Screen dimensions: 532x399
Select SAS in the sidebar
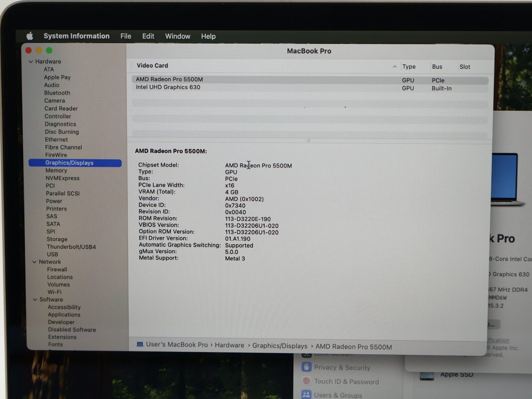tap(52, 216)
